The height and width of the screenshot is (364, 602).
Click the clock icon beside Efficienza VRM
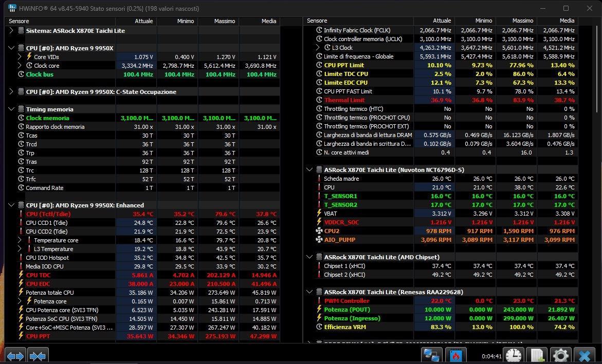319,327
